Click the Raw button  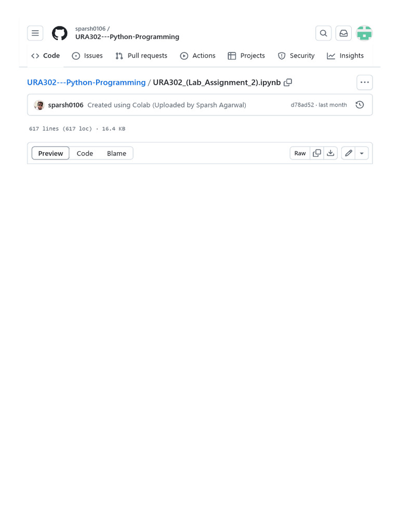(300, 153)
